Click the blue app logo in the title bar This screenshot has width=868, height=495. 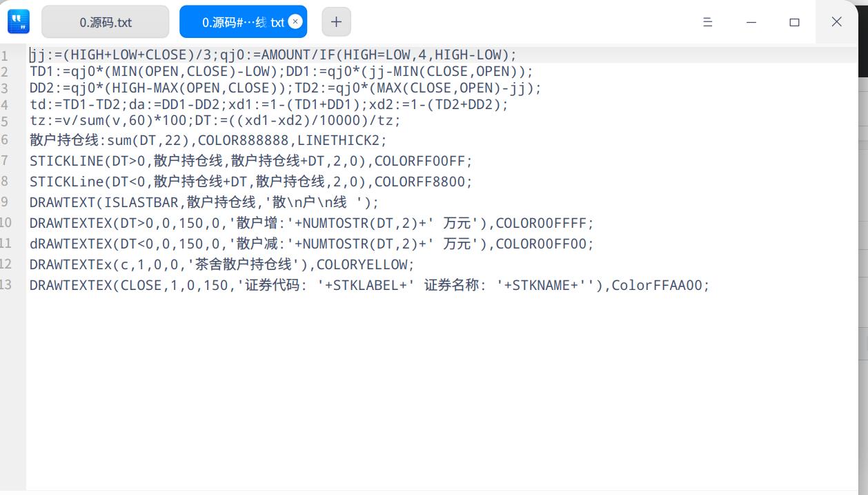[18, 21]
